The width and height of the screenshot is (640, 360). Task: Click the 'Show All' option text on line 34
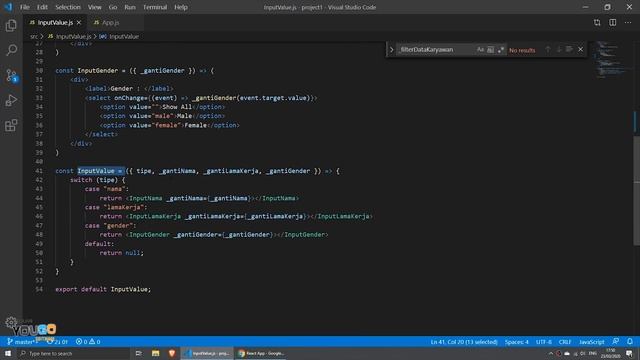177,107
